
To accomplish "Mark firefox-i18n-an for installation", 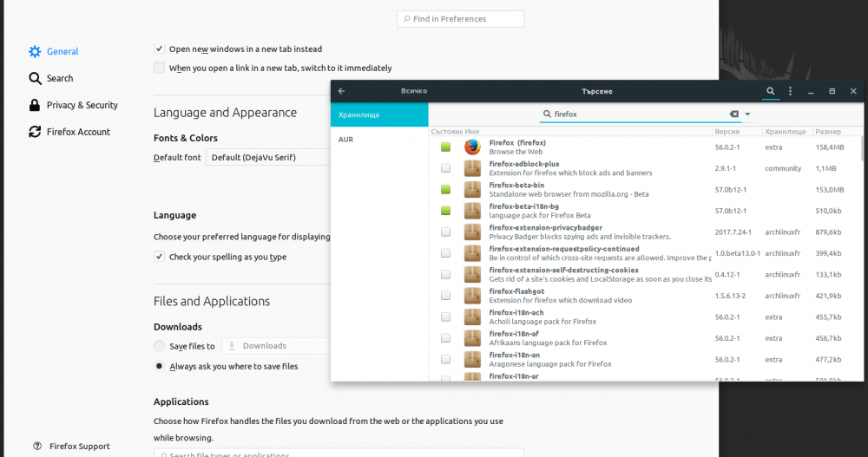I will click(445, 359).
